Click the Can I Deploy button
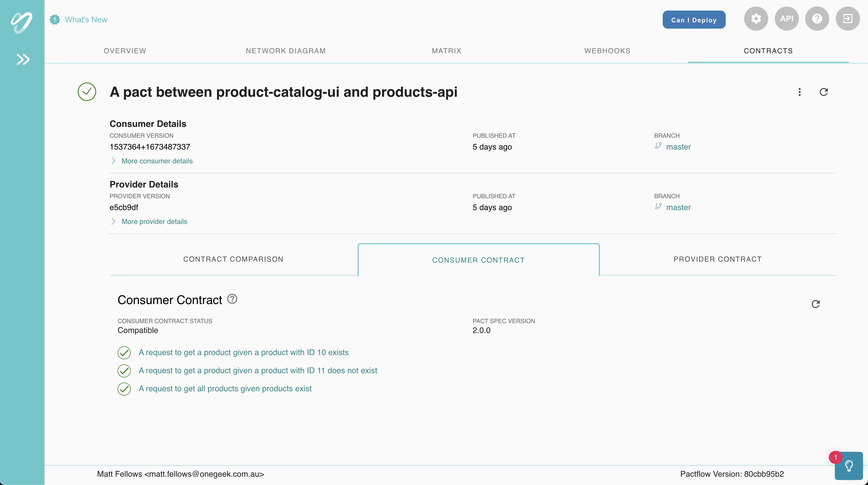This screenshot has width=868, height=485. pos(693,20)
